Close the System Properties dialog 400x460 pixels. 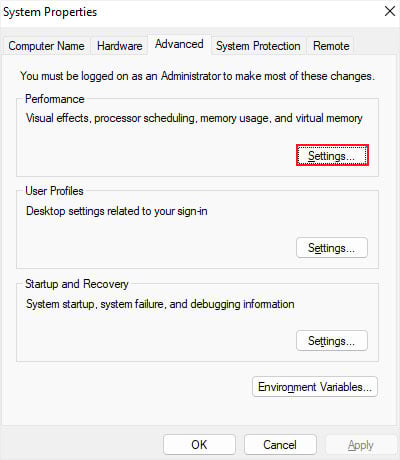(389, 11)
